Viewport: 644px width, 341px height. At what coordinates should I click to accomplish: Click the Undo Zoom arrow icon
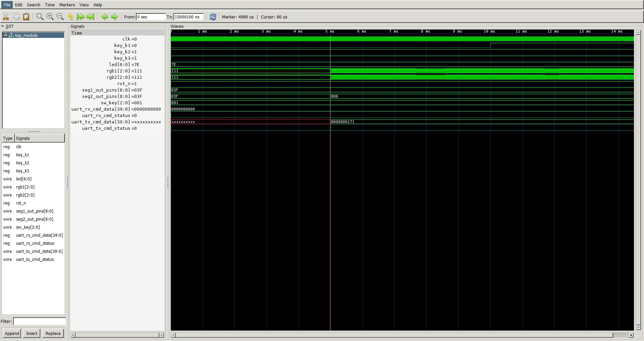[x=70, y=17]
